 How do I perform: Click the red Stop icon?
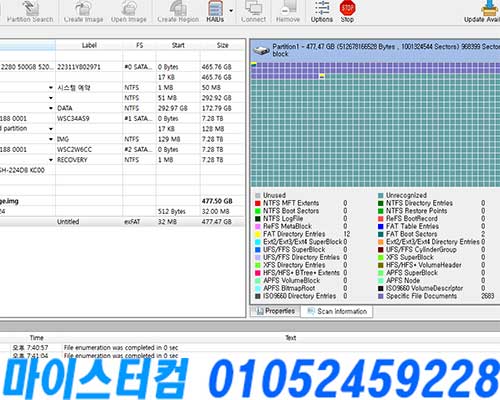(x=347, y=8)
